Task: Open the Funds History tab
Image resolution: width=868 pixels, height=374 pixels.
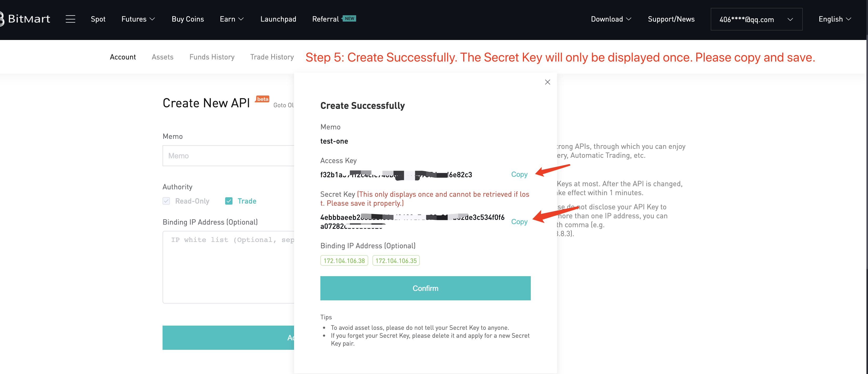Action: [x=212, y=57]
